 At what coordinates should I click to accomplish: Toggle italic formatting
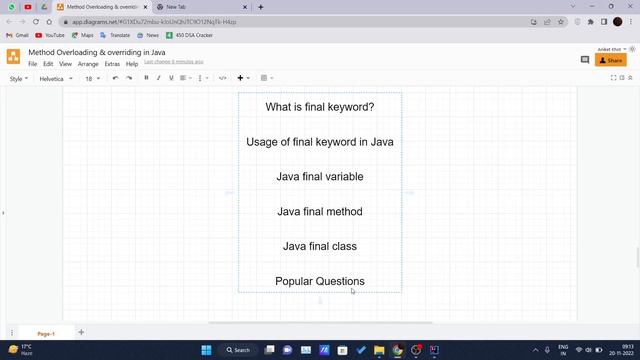click(158, 78)
